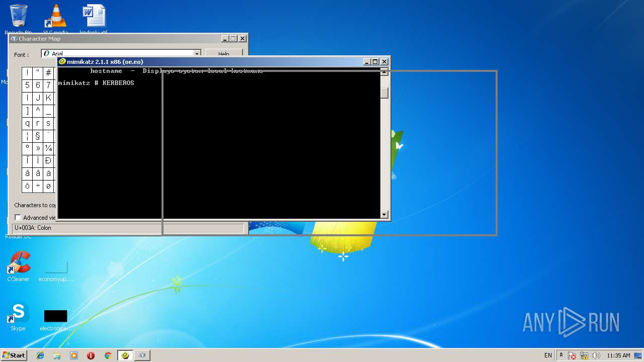The image size is (644, 362).
Task: Select the letter q character cell
Action: [x=27, y=123]
